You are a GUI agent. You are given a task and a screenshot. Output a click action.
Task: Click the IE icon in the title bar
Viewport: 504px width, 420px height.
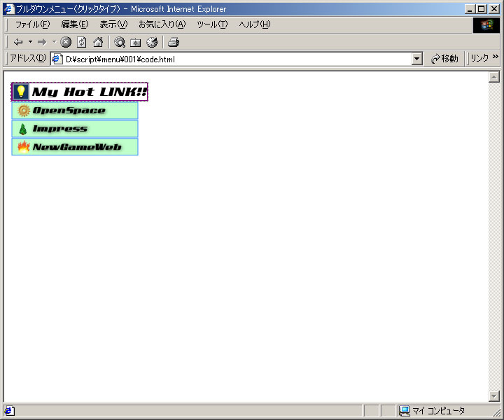9,8
